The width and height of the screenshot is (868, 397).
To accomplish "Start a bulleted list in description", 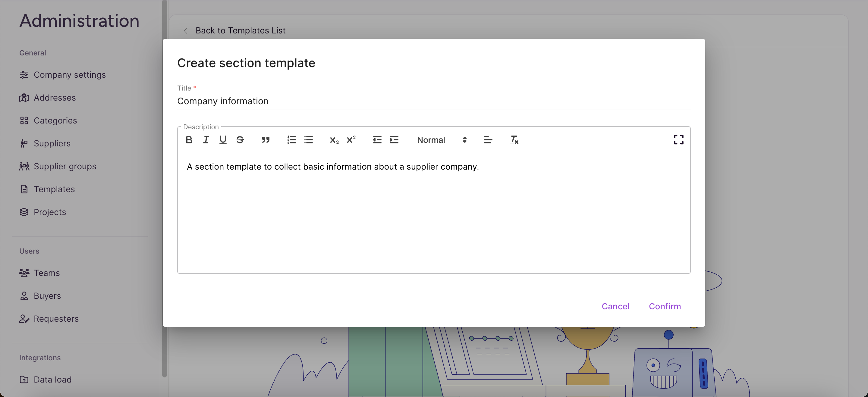I will 308,140.
